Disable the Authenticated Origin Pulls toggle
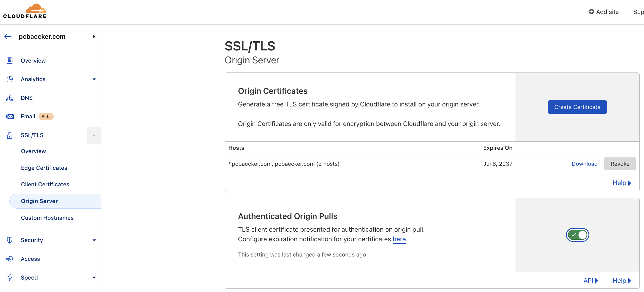This screenshot has height=292, width=644. coord(577,235)
